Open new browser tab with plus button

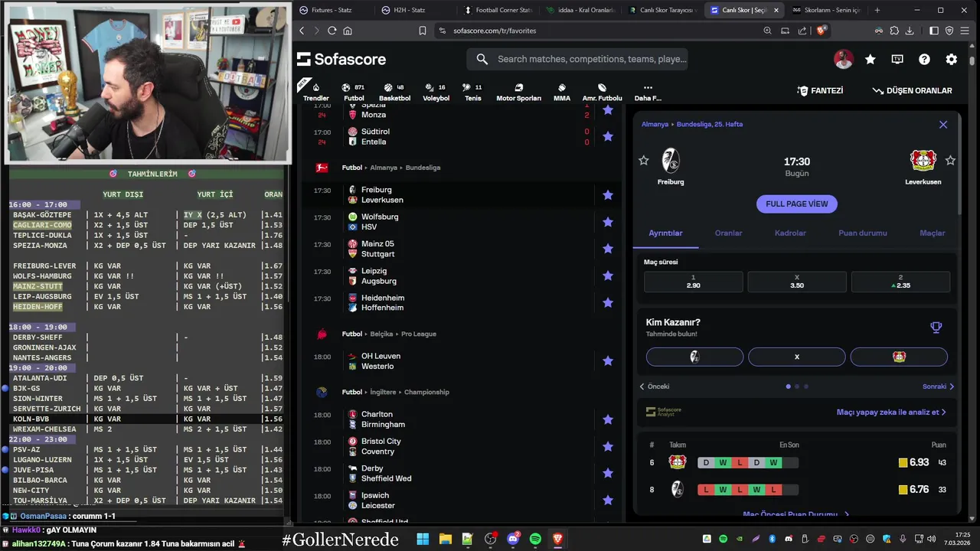877,10
